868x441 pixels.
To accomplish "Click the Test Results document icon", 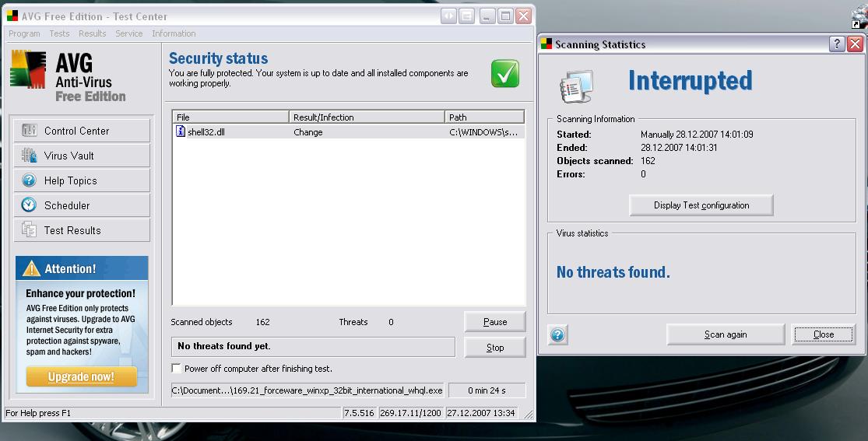I will tap(30, 230).
